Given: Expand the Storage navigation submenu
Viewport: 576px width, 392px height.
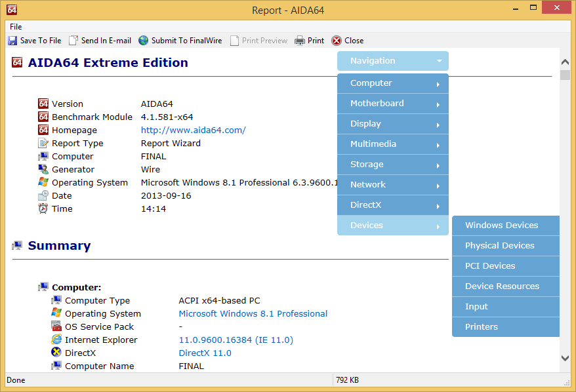Looking at the screenshot, I should [392, 165].
